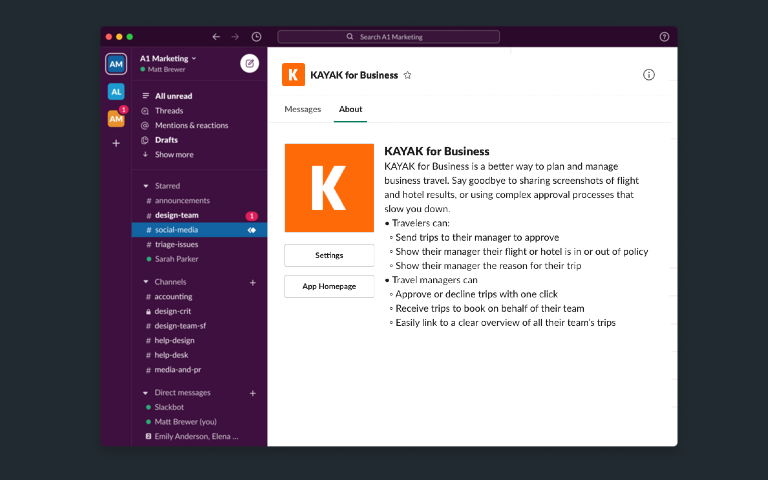Add a workspace with plus icon
This screenshot has width=768, height=480.
(116, 144)
